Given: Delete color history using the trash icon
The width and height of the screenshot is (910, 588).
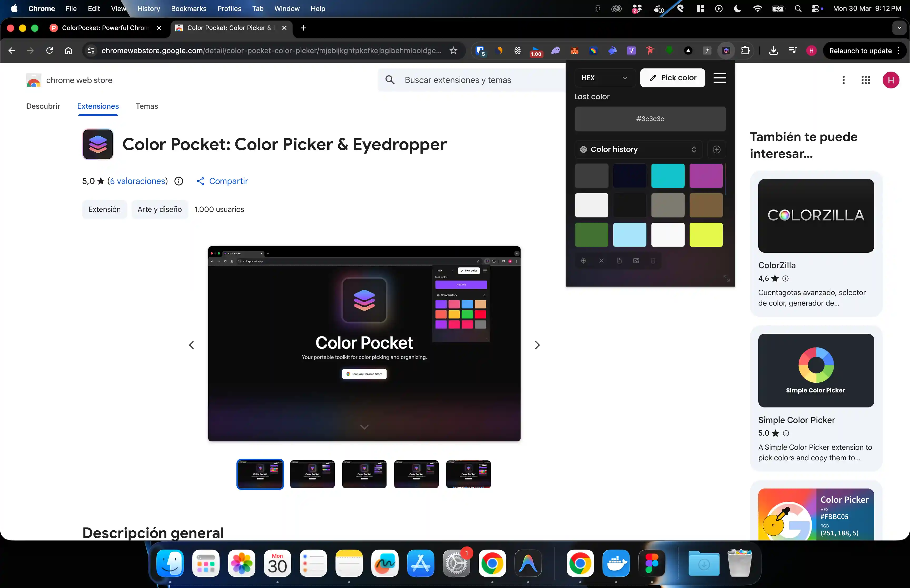Looking at the screenshot, I should pos(653,261).
